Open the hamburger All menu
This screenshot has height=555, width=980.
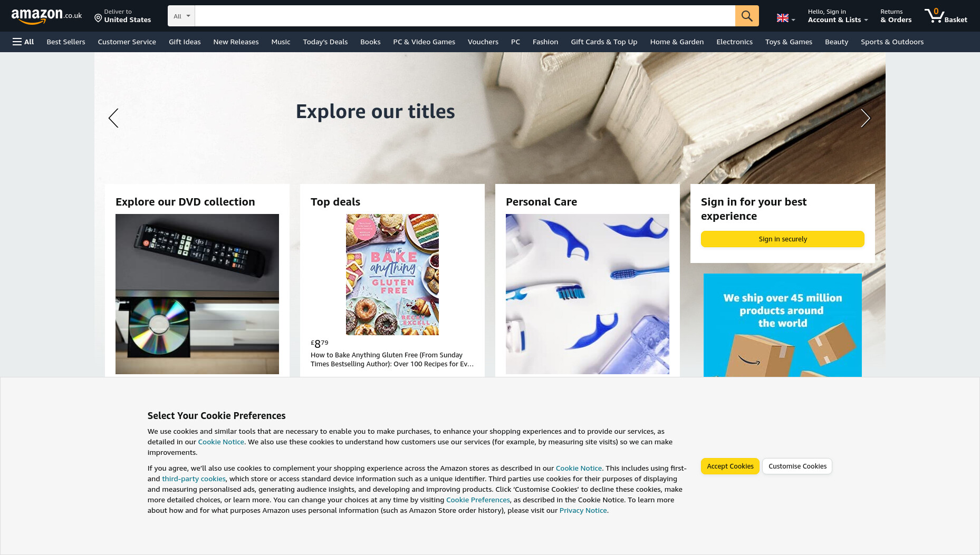[x=23, y=42]
